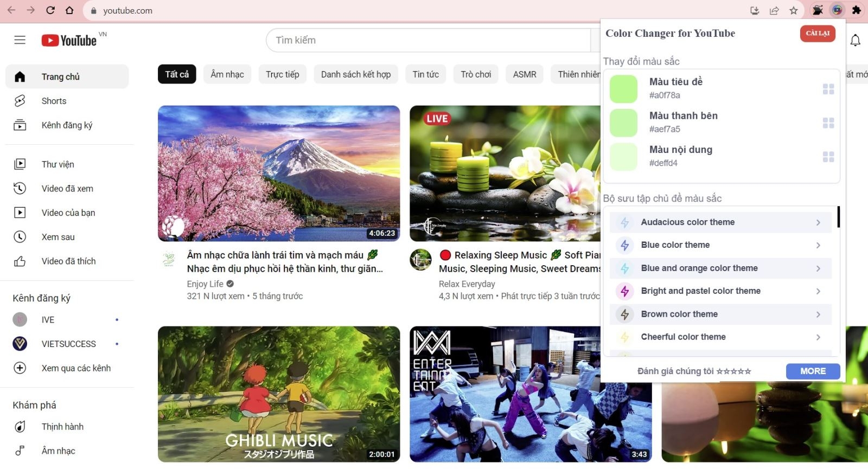Click the MORE button
This screenshot has width=868, height=469.
pyautogui.click(x=813, y=371)
